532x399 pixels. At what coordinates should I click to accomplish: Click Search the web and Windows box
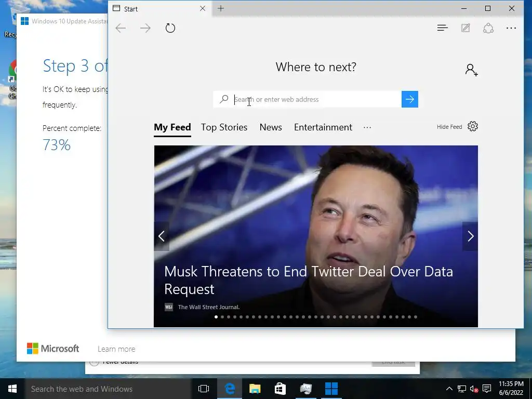108,389
